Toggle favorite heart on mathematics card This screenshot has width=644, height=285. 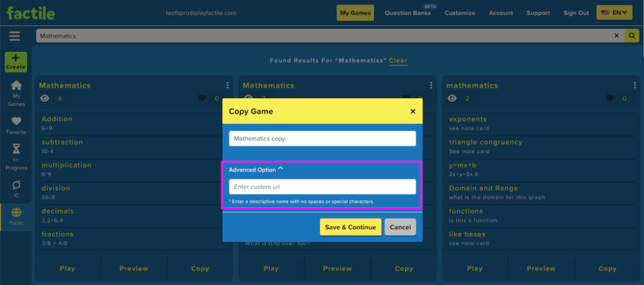click(609, 98)
